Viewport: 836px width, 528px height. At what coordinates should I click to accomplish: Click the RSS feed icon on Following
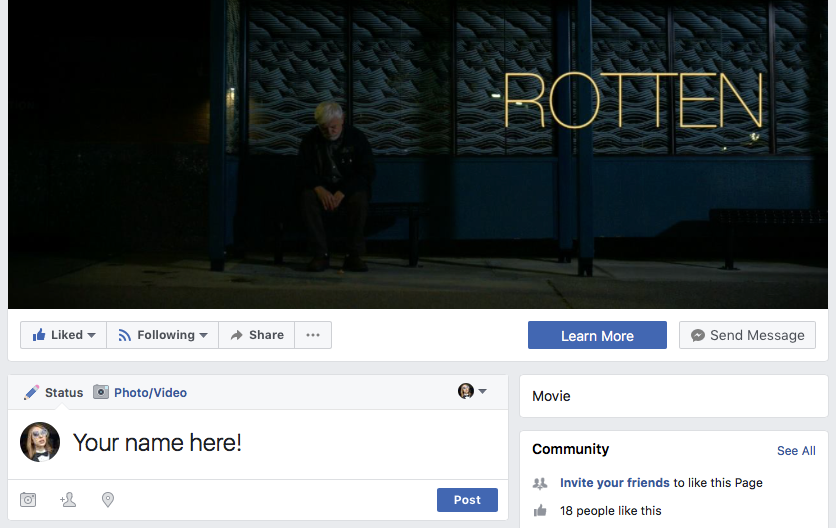124,335
